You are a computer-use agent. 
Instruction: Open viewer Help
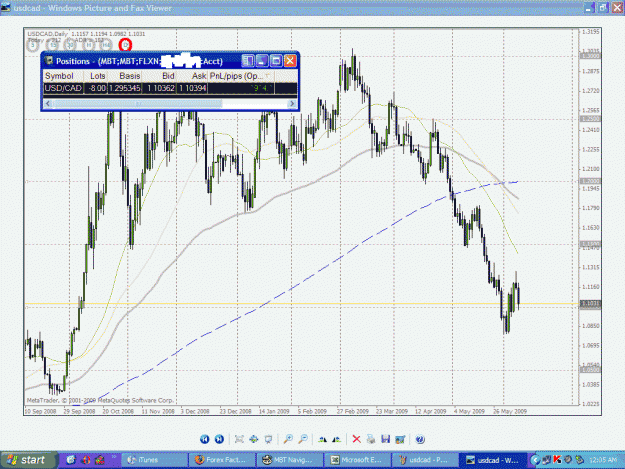pos(420,439)
